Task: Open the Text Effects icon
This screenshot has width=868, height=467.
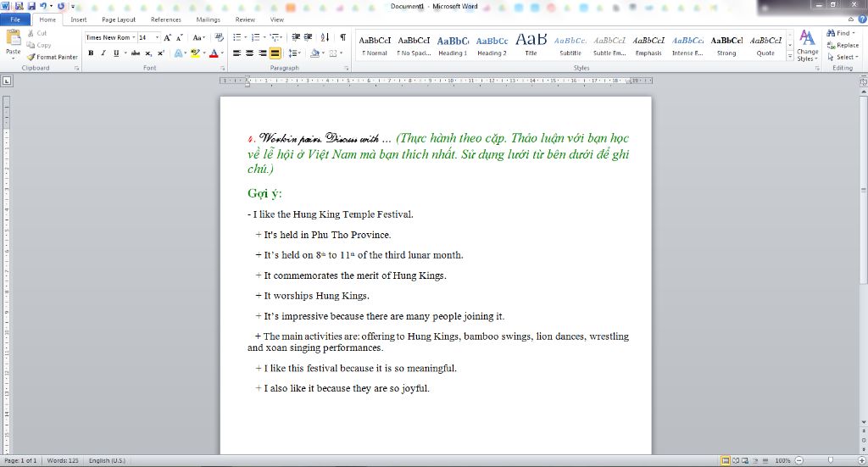Action: click(178, 53)
